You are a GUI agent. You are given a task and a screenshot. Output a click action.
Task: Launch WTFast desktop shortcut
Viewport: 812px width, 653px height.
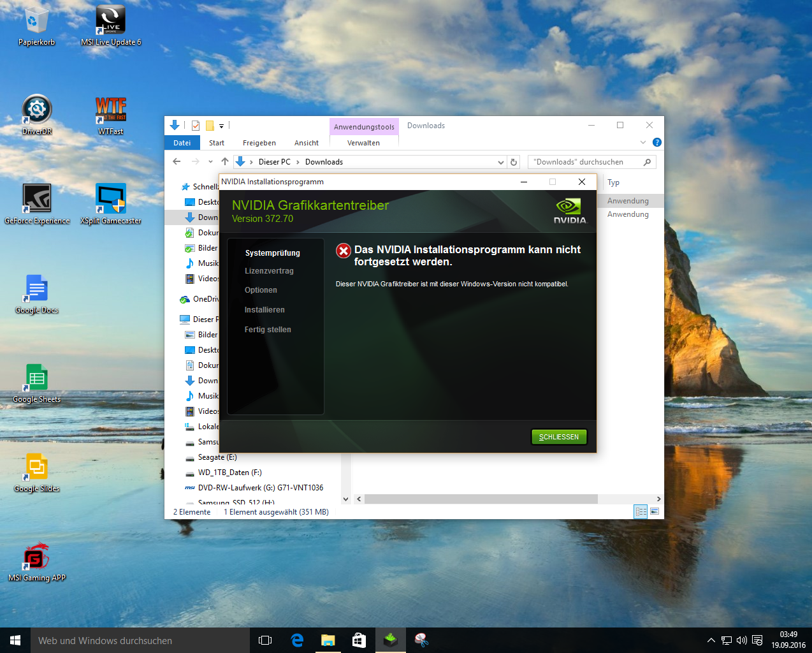tap(111, 115)
